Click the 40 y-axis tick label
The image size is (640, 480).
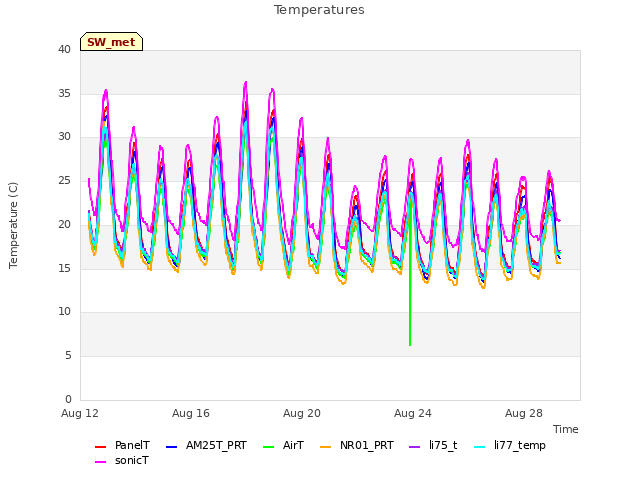click(64, 49)
